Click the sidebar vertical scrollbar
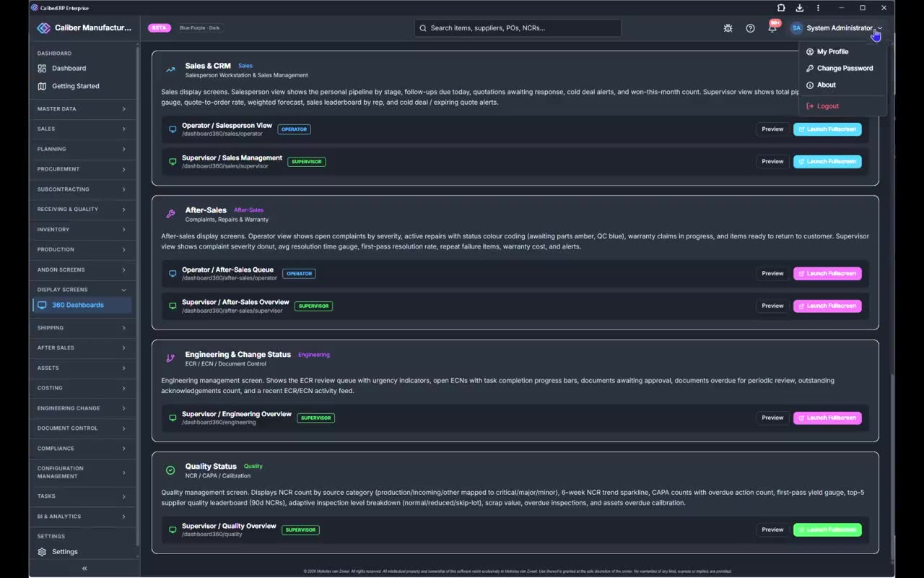The width and height of the screenshot is (924, 578). coord(137,296)
